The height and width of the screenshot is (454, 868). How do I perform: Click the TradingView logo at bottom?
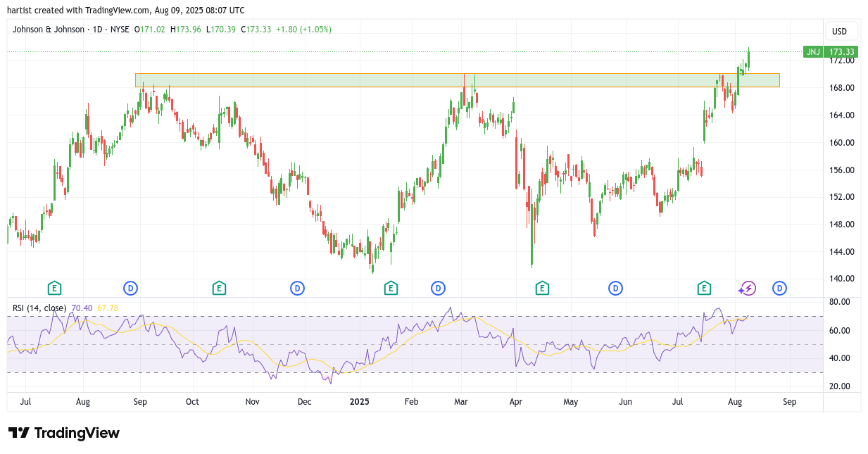[x=64, y=433]
